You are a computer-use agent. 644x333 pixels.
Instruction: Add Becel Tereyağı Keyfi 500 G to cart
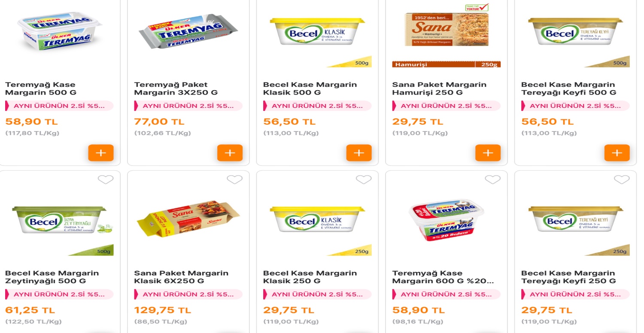pos(617,153)
